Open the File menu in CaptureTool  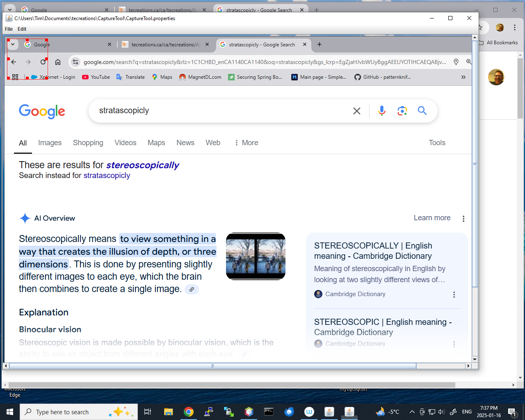tap(9, 29)
